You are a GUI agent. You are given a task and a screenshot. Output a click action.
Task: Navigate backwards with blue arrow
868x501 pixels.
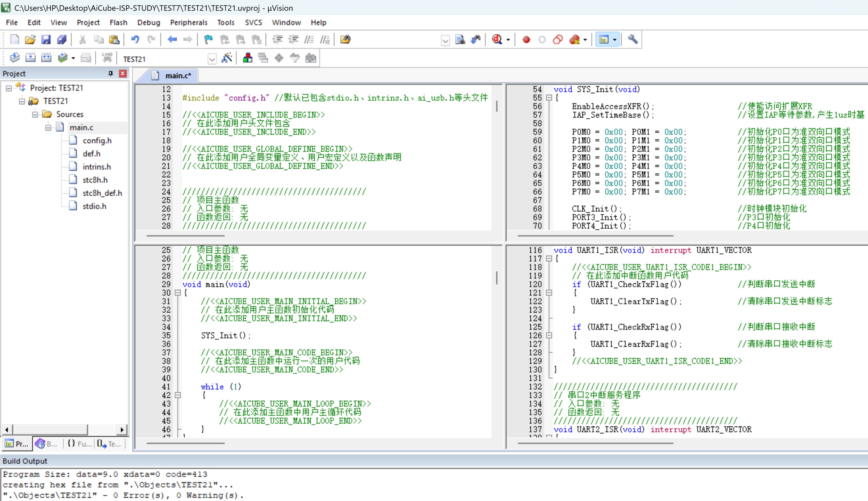(172, 40)
